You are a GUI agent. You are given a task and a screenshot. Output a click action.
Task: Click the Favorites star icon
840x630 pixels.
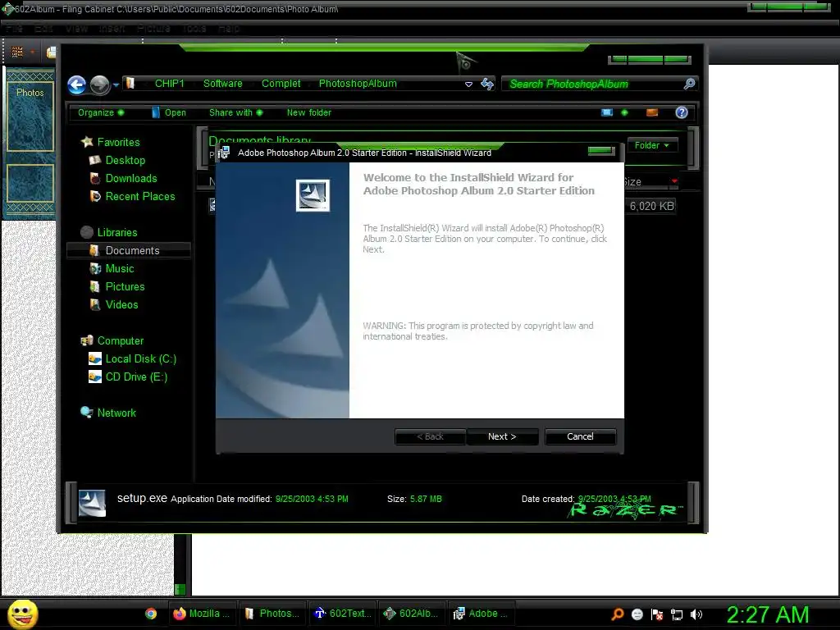coord(86,141)
